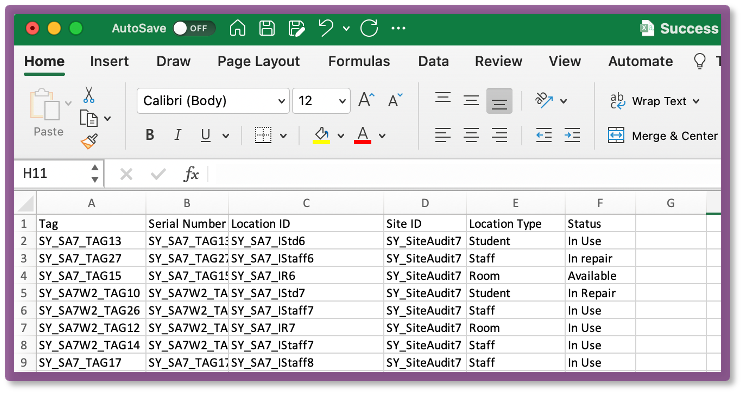This screenshot has height=394, width=744.
Task: Undo the last action
Action: [x=326, y=28]
